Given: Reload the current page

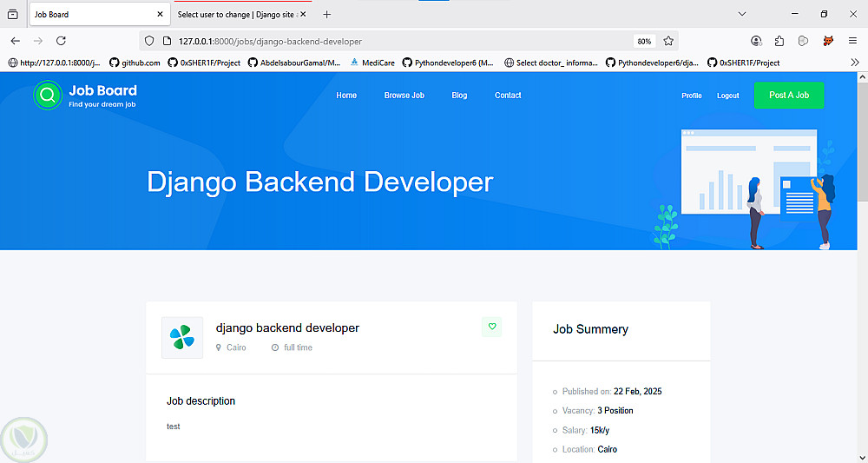Looking at the screenshot, I should pyautogui.click(x=61, y=41).
